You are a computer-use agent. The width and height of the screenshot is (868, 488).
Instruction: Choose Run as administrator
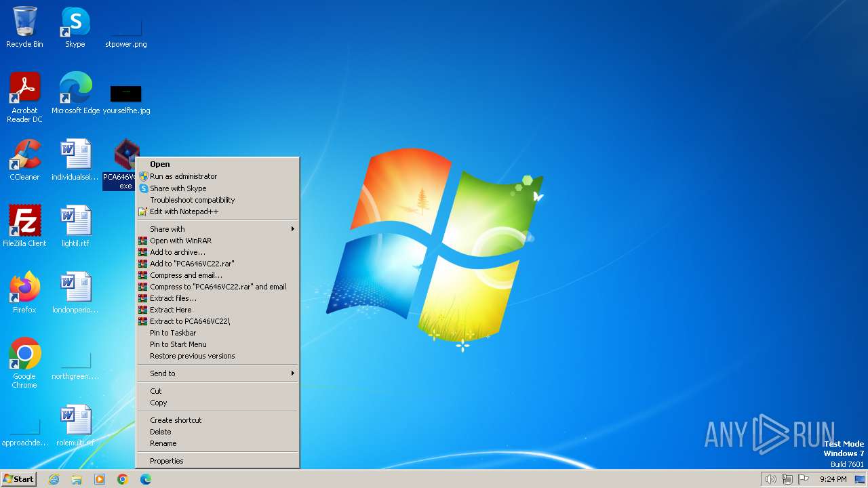point(217,176)
